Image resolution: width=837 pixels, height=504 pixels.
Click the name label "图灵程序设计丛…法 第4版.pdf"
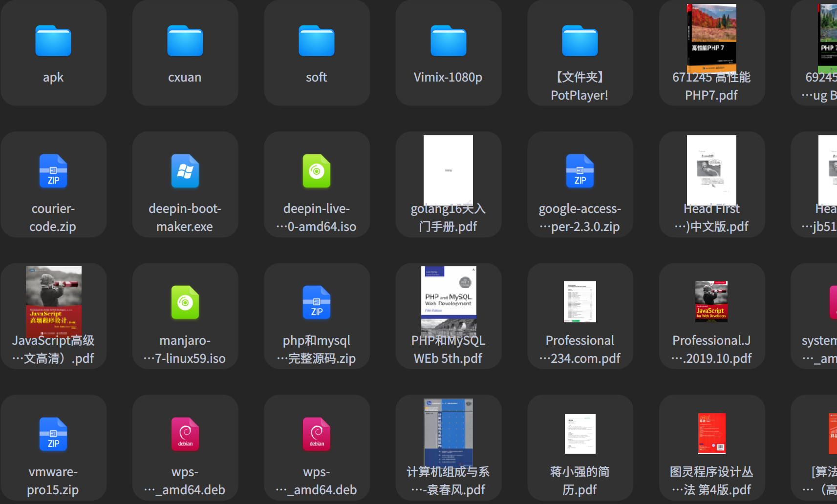click(x=711, y=481)
